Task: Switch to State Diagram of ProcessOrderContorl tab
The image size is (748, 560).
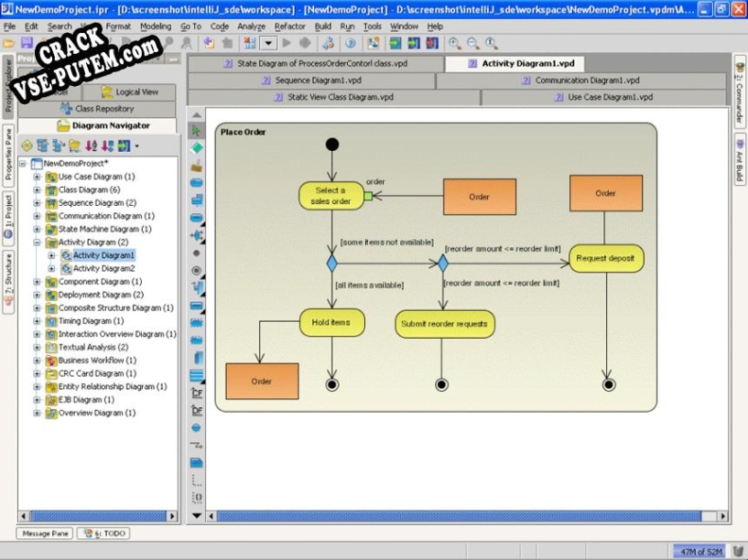Action: click(315, 63)
